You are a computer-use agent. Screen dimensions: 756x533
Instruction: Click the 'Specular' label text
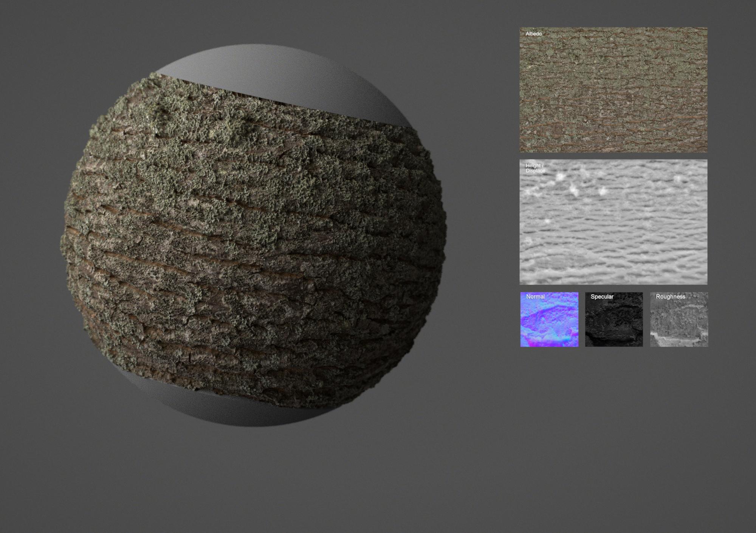[602, 297]
